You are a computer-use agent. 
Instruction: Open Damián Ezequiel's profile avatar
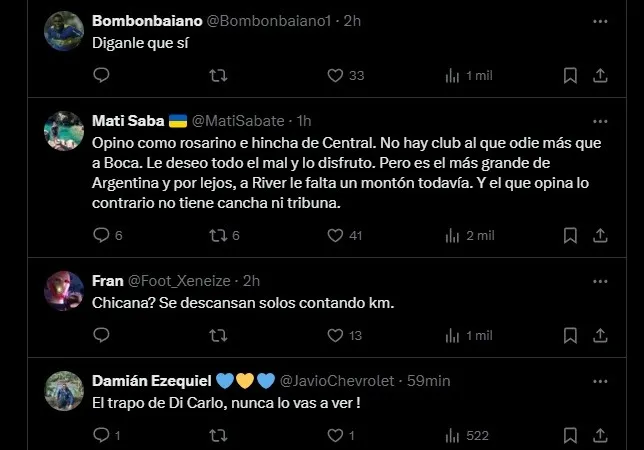coord(64,390)
